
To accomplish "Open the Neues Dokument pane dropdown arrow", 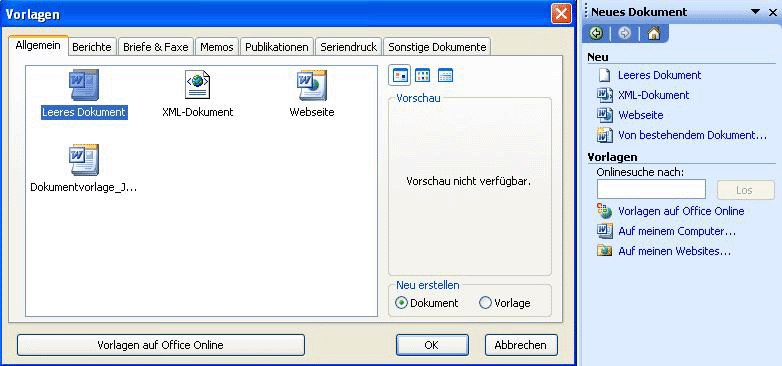I will click(756, 11).
